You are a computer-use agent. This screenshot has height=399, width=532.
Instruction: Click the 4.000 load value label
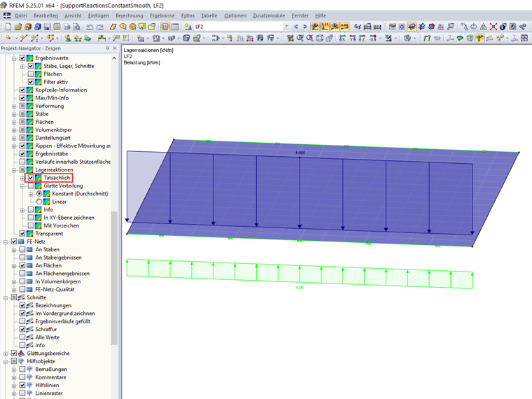tap(300, 153)
